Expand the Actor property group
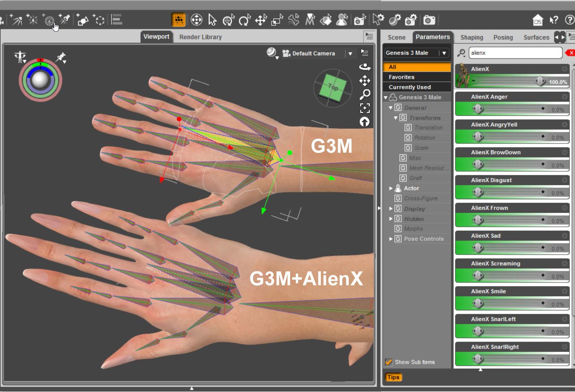 tap(391, 188)
